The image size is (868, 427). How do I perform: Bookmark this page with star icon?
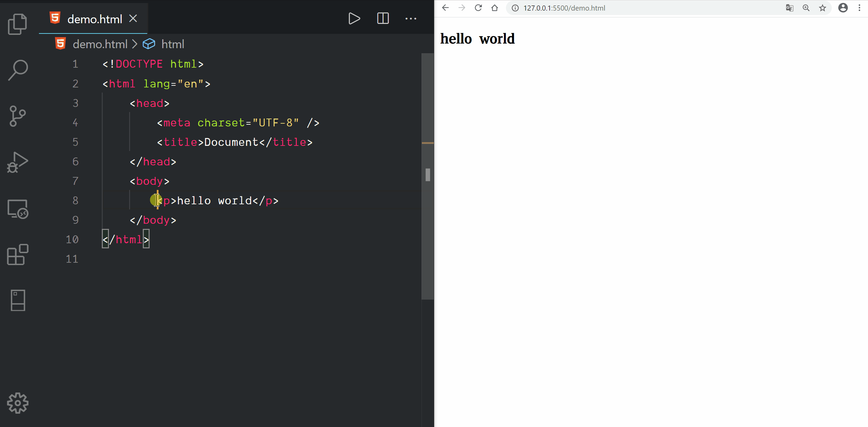822,8
